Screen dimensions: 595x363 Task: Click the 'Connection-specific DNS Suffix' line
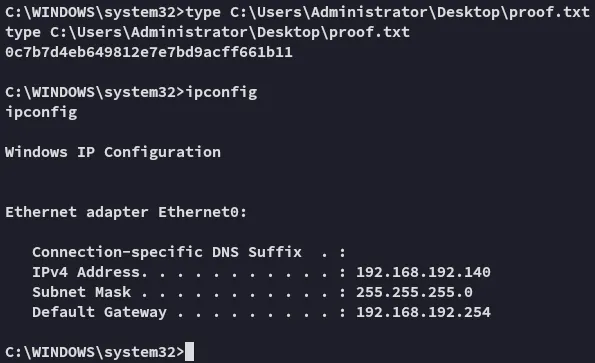coord(189,252)
